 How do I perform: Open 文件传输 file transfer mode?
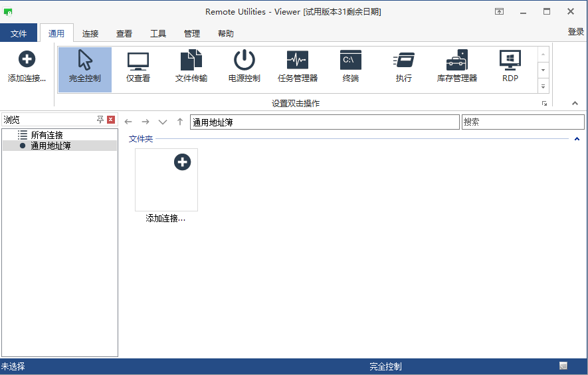[x=191, y=60]
